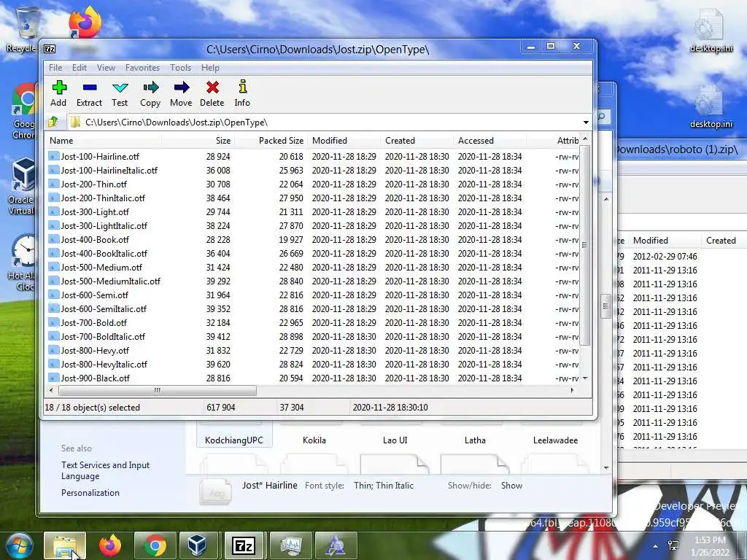Expand the address path dropdown

[586, 122]
